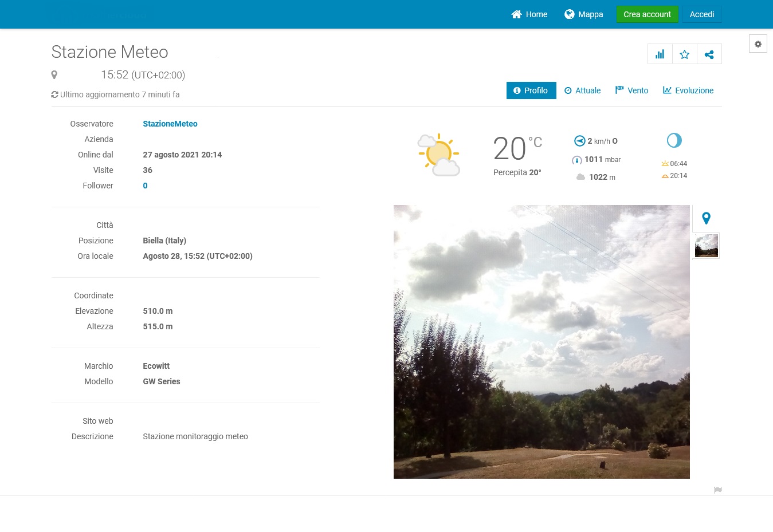
Task: Select the webcam landscape thumbnail
Action: 707,246
